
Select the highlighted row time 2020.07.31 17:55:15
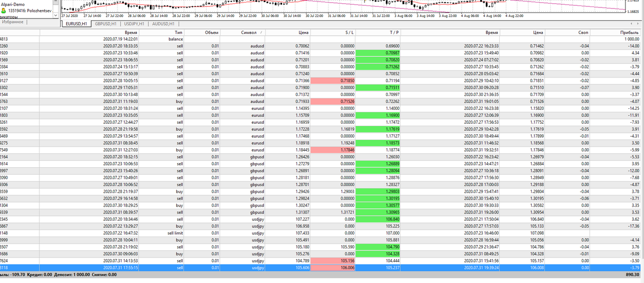[120, 268]
